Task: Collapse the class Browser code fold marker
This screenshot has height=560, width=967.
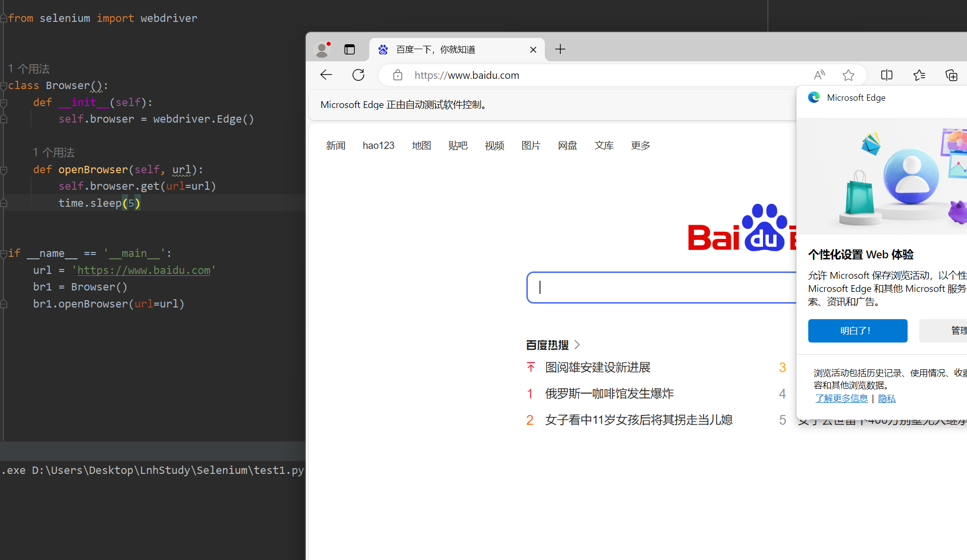Action: [3, 86]
